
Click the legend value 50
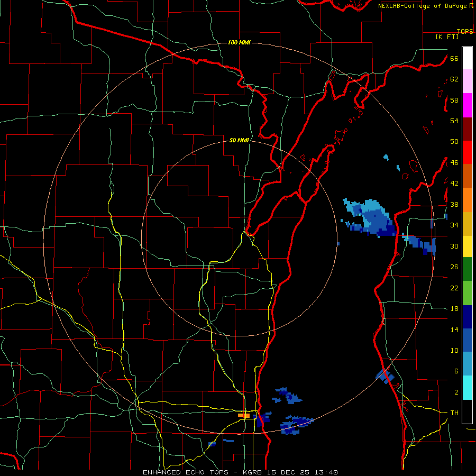coord(454,141)
